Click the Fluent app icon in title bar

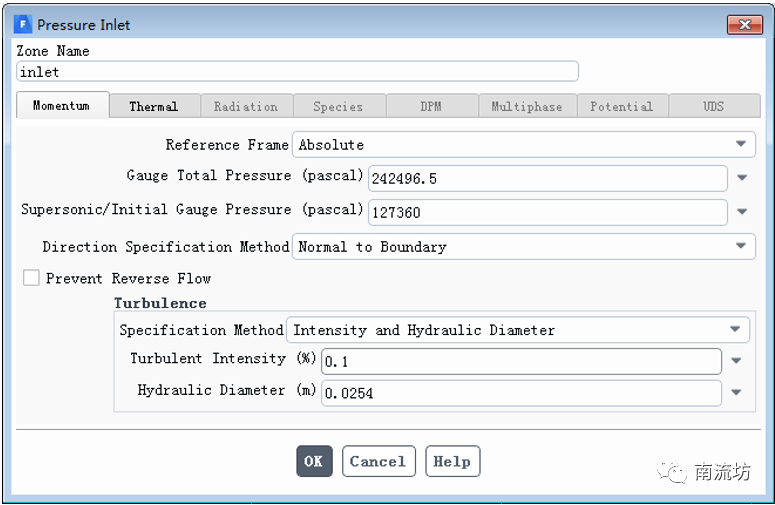pos(23,24)
